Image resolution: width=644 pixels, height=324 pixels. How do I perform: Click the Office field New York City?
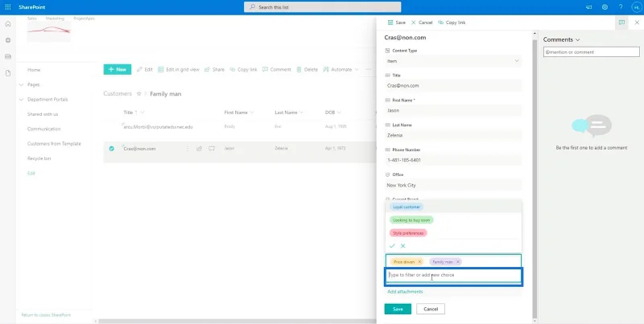click(x=453, y=185)
